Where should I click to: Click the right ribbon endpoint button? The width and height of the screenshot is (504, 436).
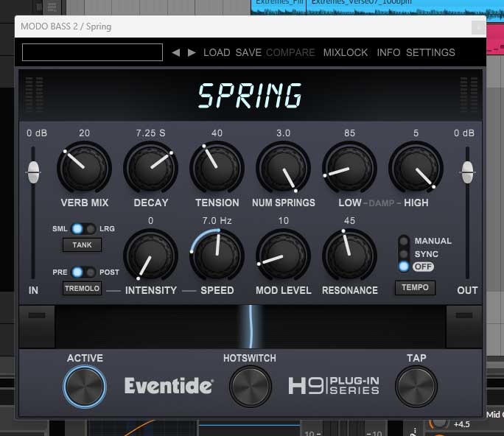click(463, 326)
